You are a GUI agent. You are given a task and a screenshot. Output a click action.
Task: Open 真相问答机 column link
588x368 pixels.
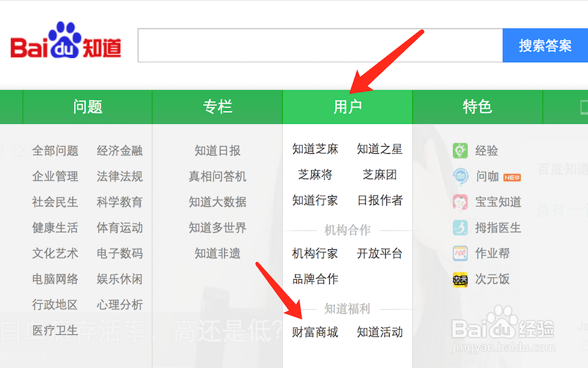point(217,176)
